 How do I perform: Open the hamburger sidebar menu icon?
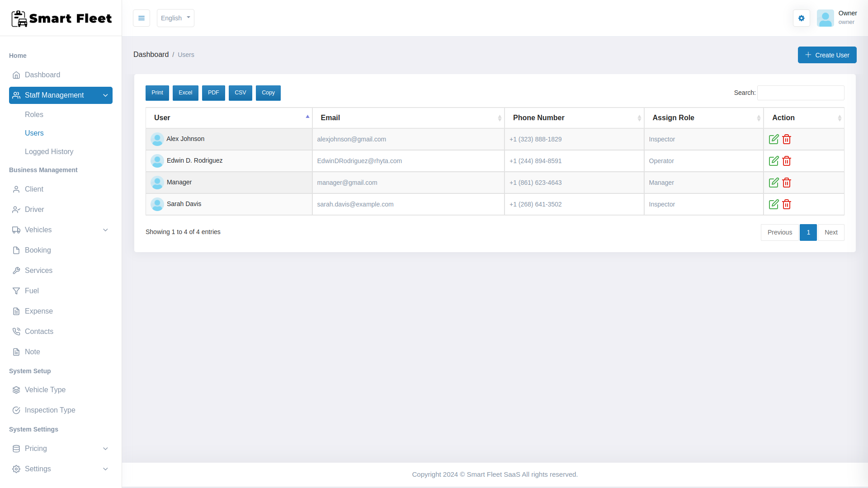pos(141,18)
